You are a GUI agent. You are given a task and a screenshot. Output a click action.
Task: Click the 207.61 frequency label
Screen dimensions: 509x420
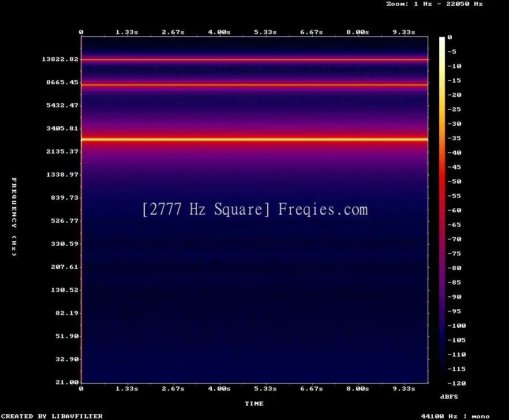coord(65,267)
